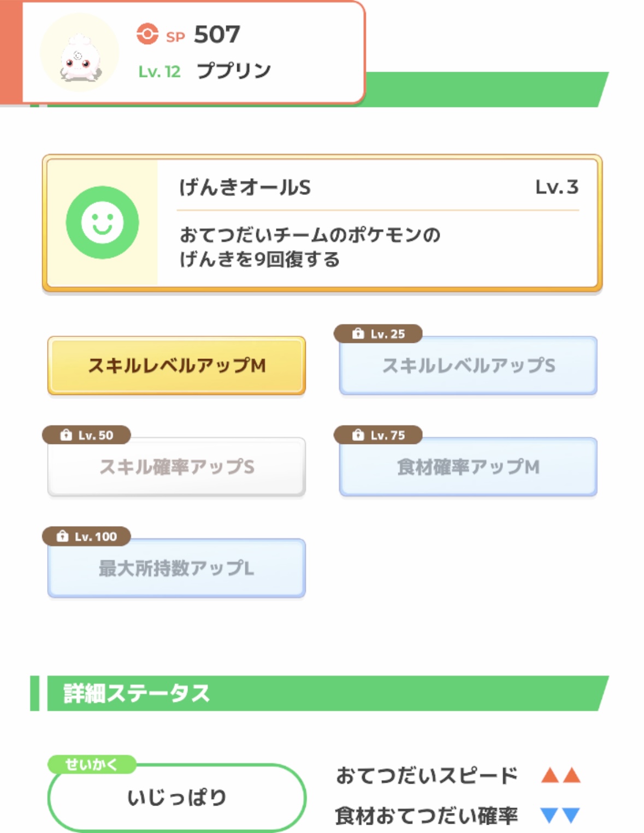Tap the green smiley skill icon

[x=102, y=222]
